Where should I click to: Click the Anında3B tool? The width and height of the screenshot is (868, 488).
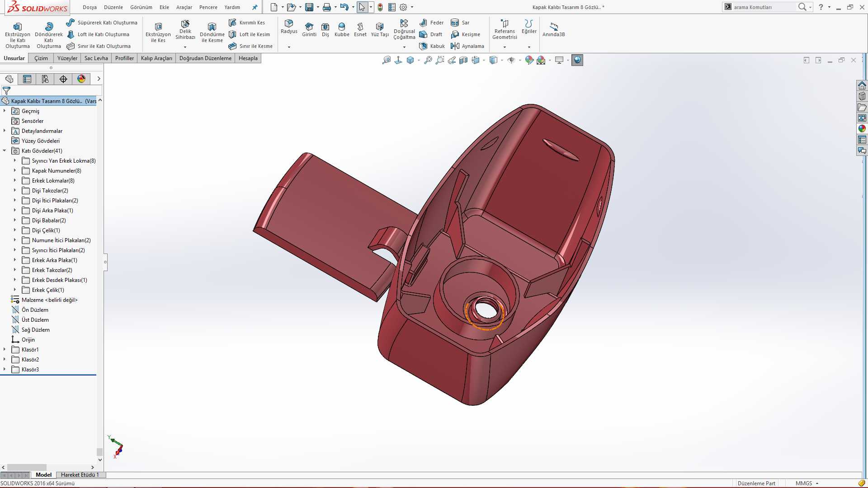pos(553,30)
